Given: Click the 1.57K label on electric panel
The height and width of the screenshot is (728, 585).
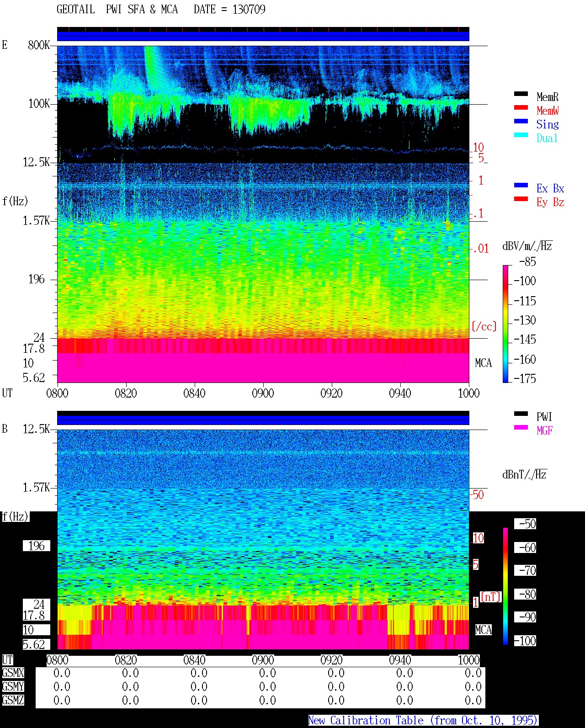Looking at the screenshot, I should [37, 221].
